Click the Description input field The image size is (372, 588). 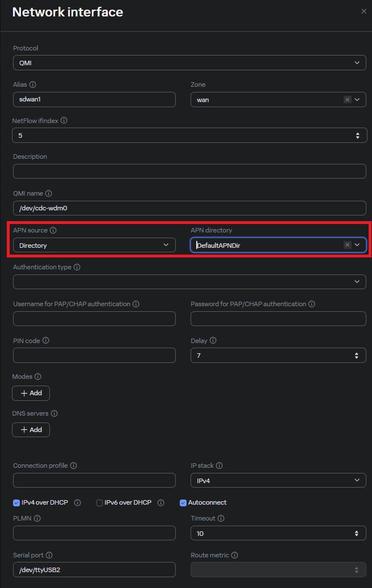click(189, 171)
